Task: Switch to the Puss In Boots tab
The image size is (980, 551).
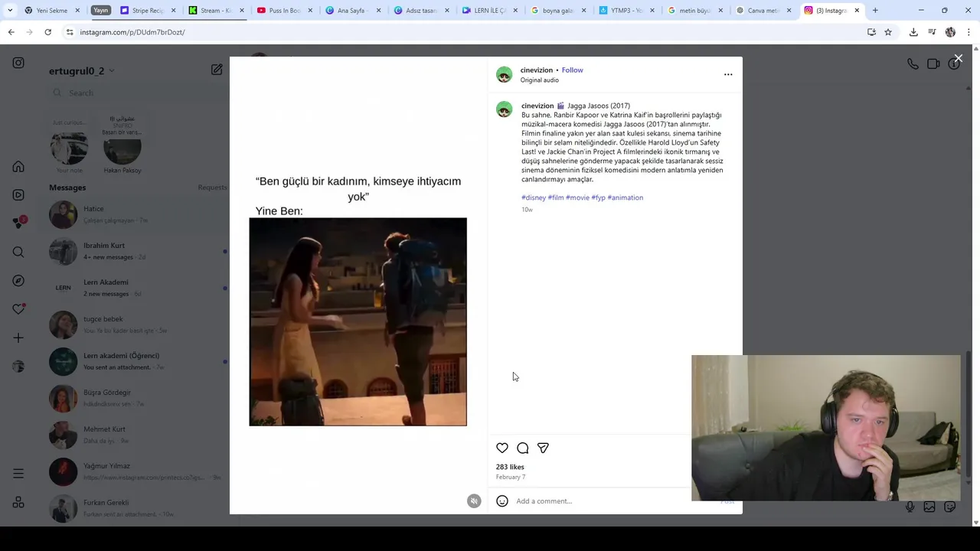Action: (x=283, y=11)
